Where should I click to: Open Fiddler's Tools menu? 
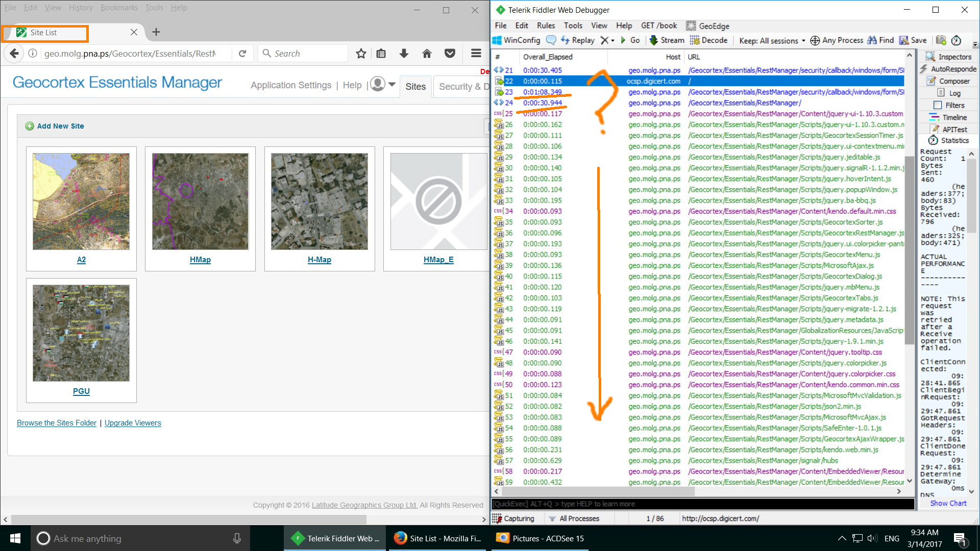coord(573,26)
